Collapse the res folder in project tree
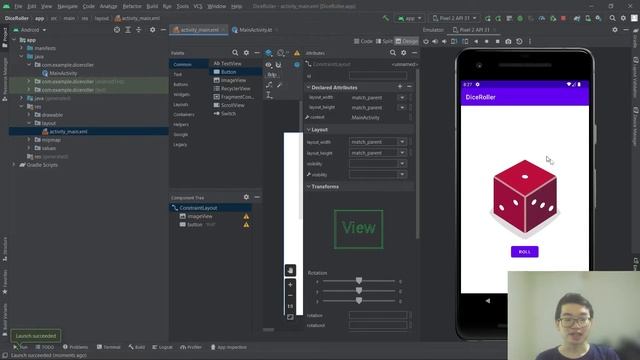The image size is (640, 360). click(22, 107)
